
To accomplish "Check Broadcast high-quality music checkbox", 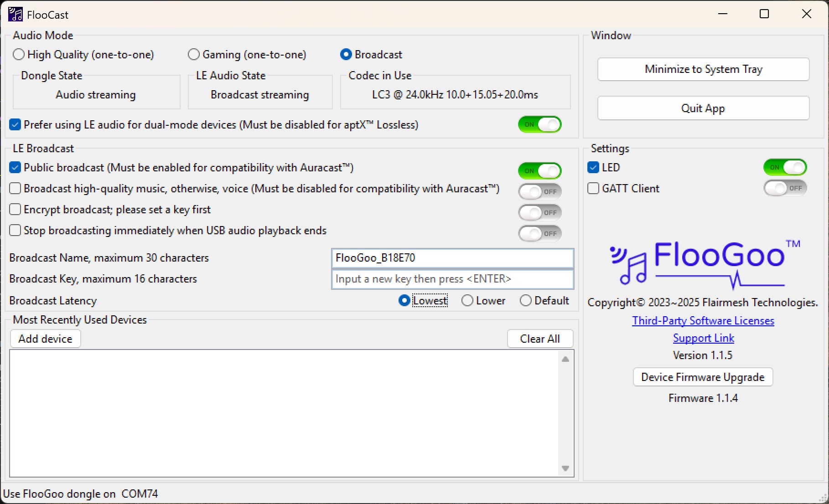I will point(15,189).
